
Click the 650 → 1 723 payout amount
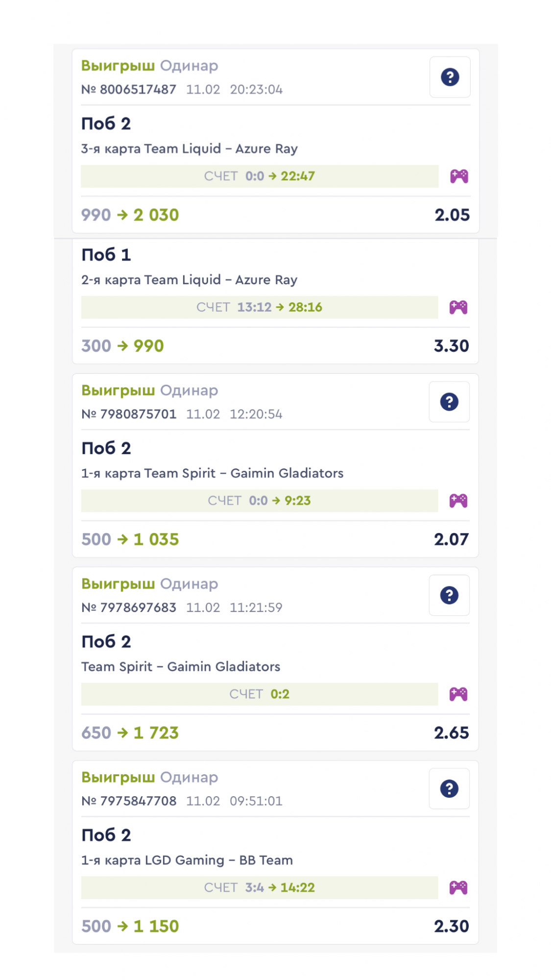pos(130,733)
